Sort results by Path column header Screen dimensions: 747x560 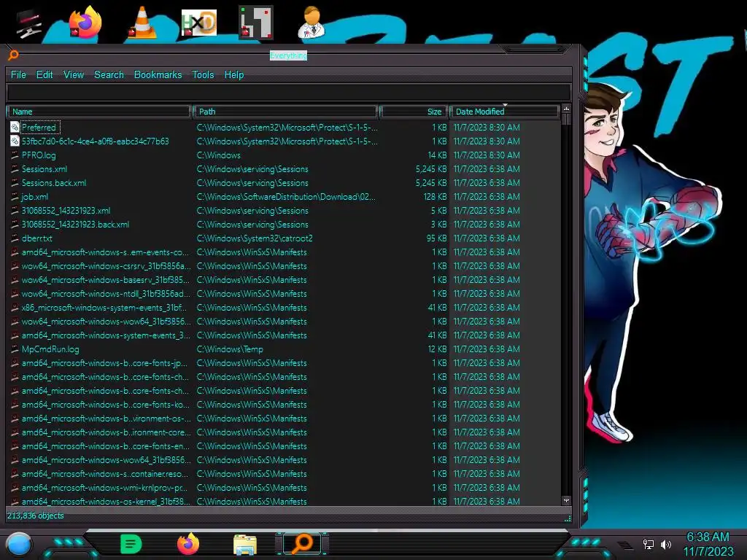286,112
